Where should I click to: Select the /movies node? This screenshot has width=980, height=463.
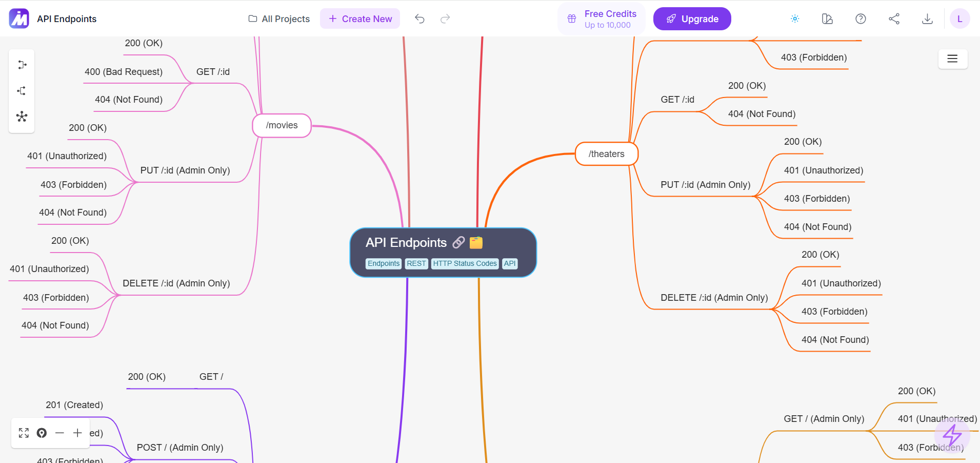(x=282, y=125)
